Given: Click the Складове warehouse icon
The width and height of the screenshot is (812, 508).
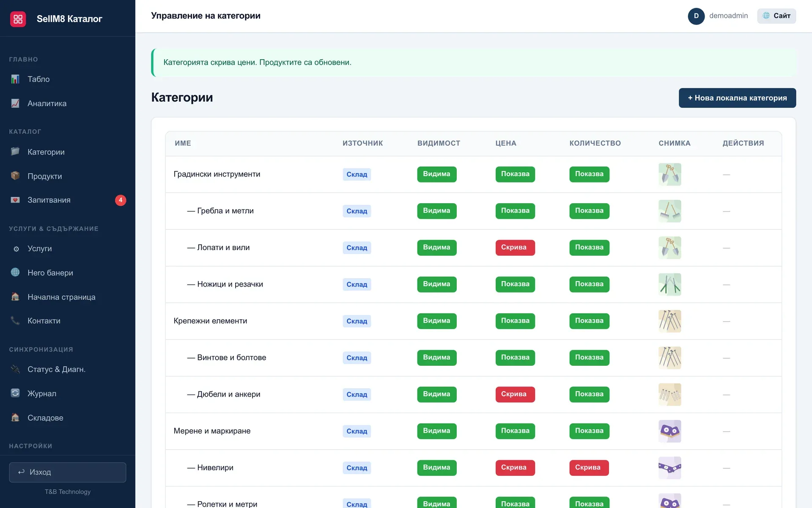Looking at the screenshot, I should click(x=15, y=417).
